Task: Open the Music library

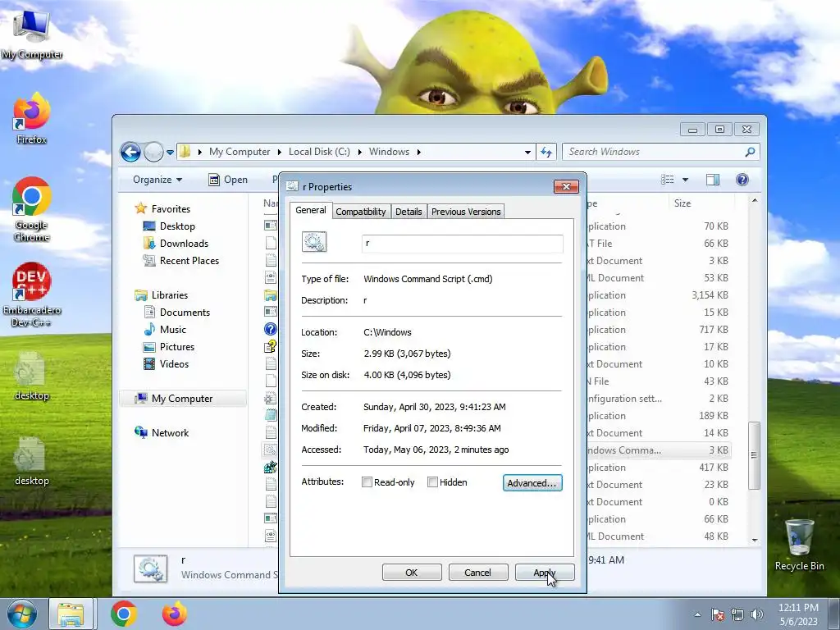Action: [x=166, y=330]
